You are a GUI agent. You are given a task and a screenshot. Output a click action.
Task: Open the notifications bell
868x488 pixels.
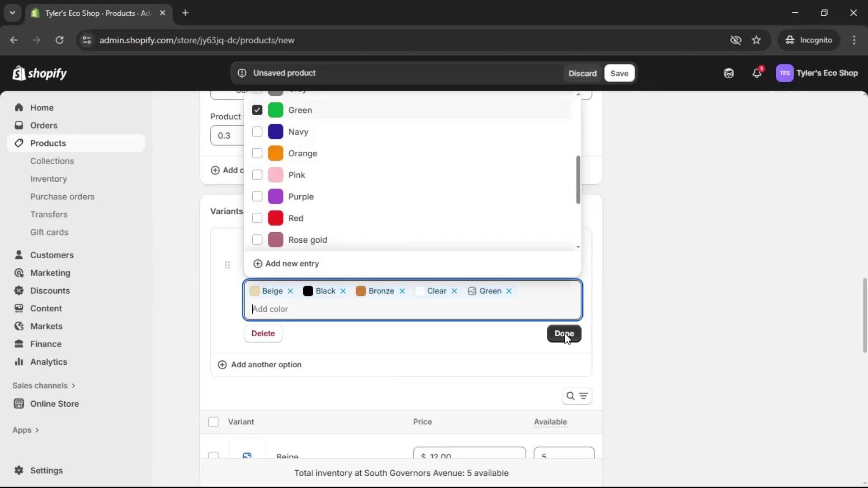(757, 73)
